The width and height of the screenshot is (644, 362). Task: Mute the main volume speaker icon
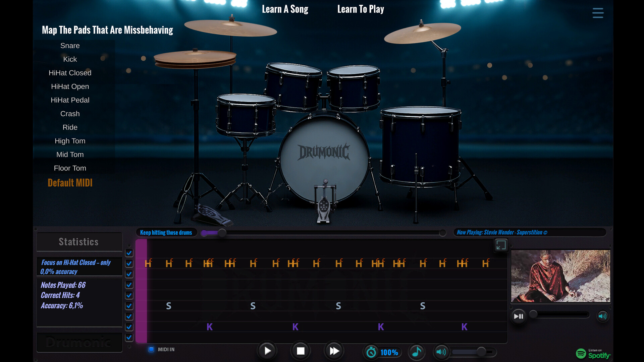(x=441, y=352)
